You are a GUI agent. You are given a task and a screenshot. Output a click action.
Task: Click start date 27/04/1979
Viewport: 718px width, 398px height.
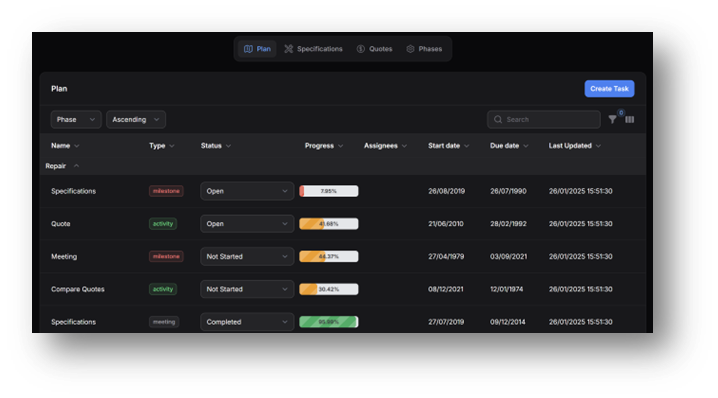pos(446,256)
